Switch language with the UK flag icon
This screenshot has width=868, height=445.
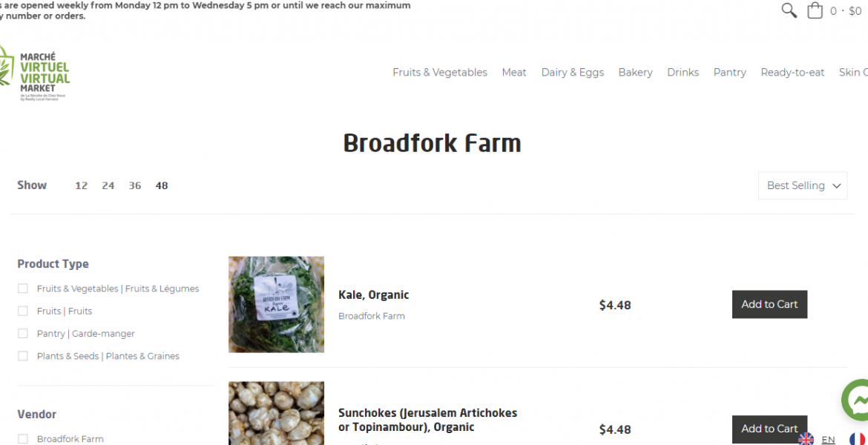(x=806, y=440)
